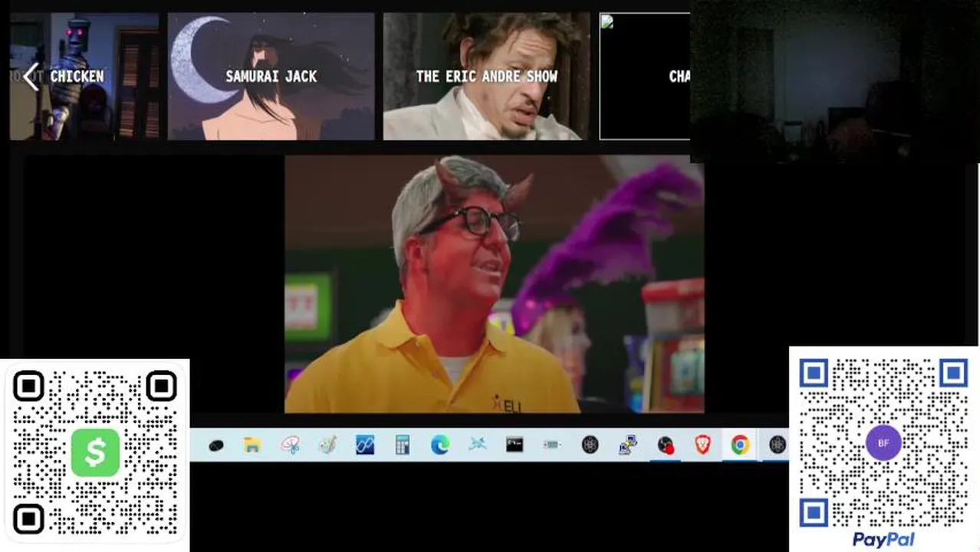This screenshot has height=552, width=980.
Task: Go to previous shows with left arrow
Action: 31,77
